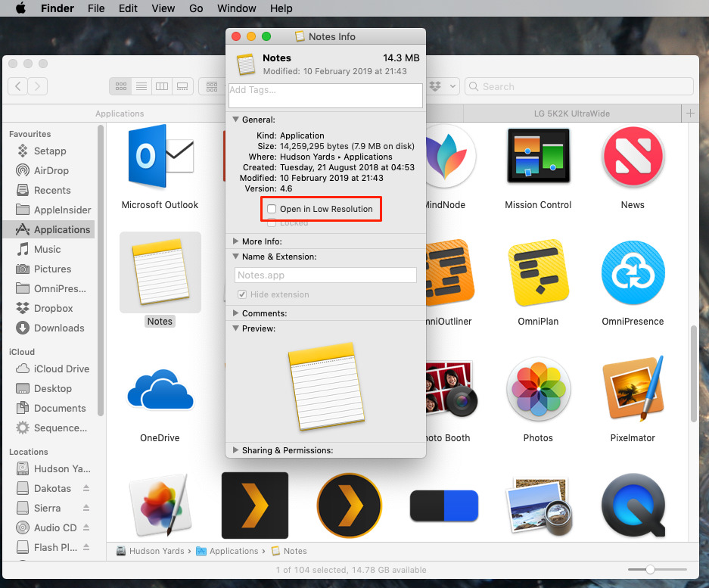Open the round Plex Media Server icon

(x=349, y=506)
